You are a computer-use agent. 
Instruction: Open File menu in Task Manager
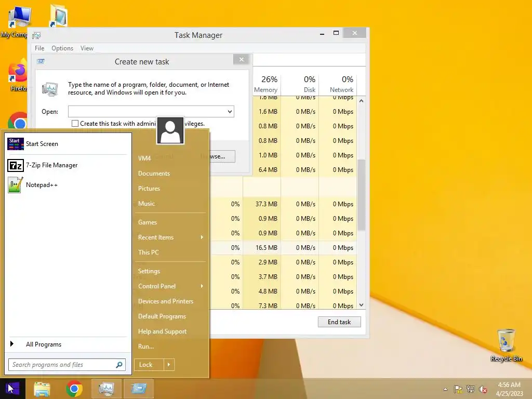click(x=39, y=48)
